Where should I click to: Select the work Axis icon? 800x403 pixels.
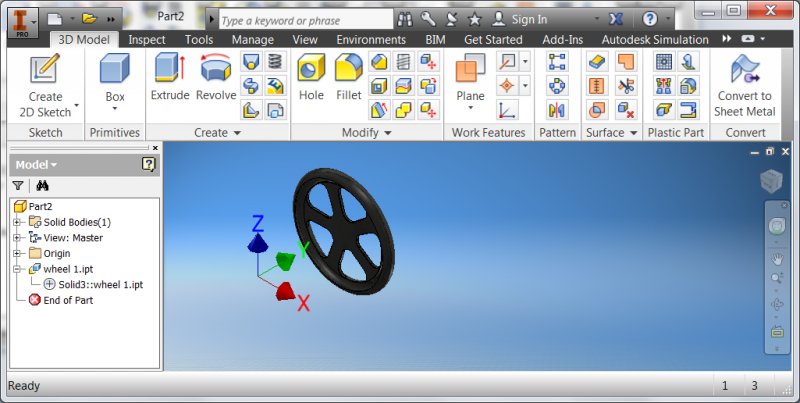click(508, 62)
